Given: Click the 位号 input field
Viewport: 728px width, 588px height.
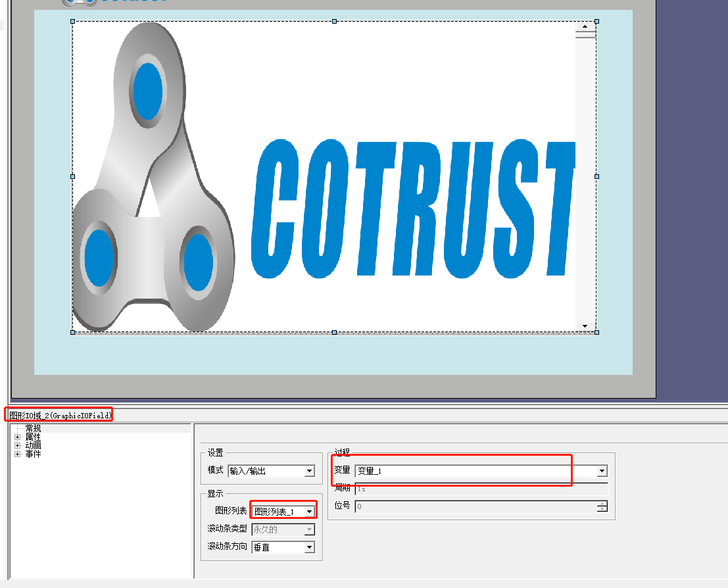Looking at the screenshot, I should pos(476,506).
